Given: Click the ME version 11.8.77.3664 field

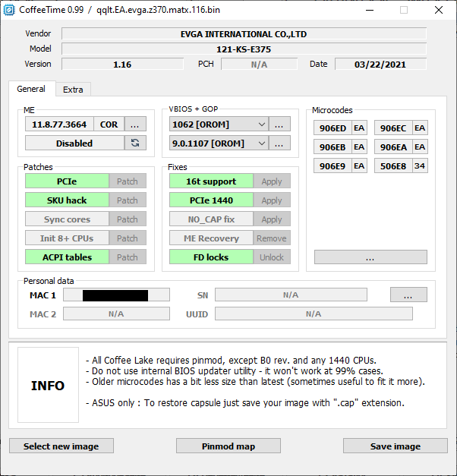Looking at the screenshot, I should (x=59, y=125).
